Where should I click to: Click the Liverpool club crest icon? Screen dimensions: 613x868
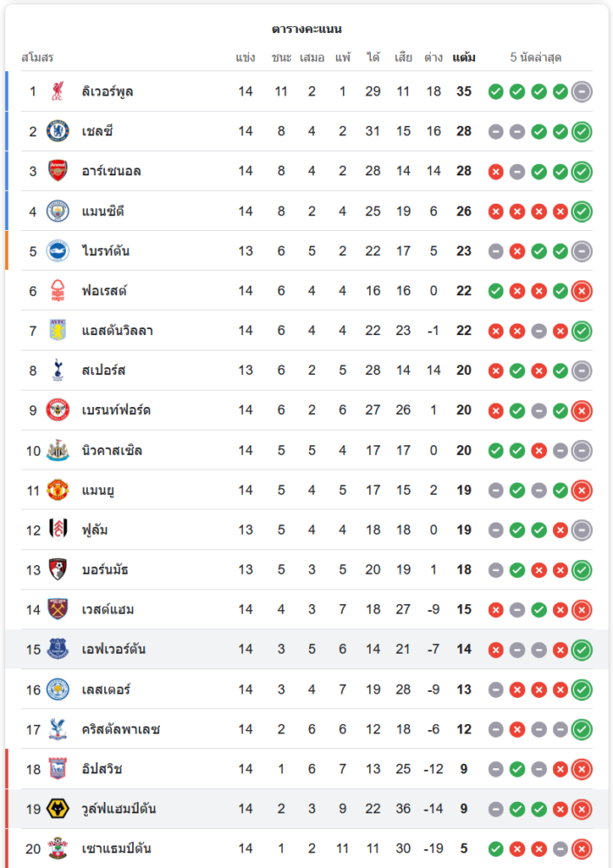(58, 91)
